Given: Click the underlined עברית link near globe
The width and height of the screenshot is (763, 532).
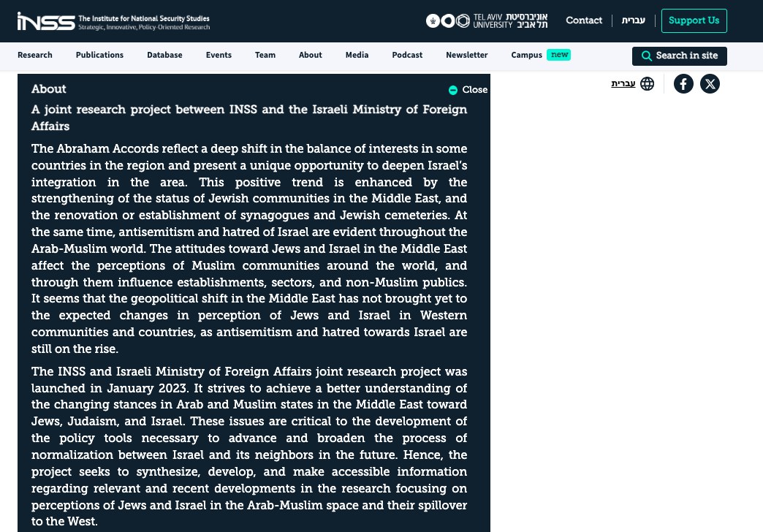Looking at the screenshot, I should [623, 84].
